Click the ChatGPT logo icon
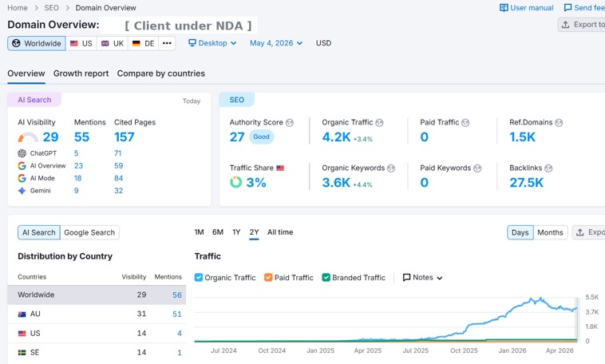Screen dimensions: 605x364 [x=22, y=153]
